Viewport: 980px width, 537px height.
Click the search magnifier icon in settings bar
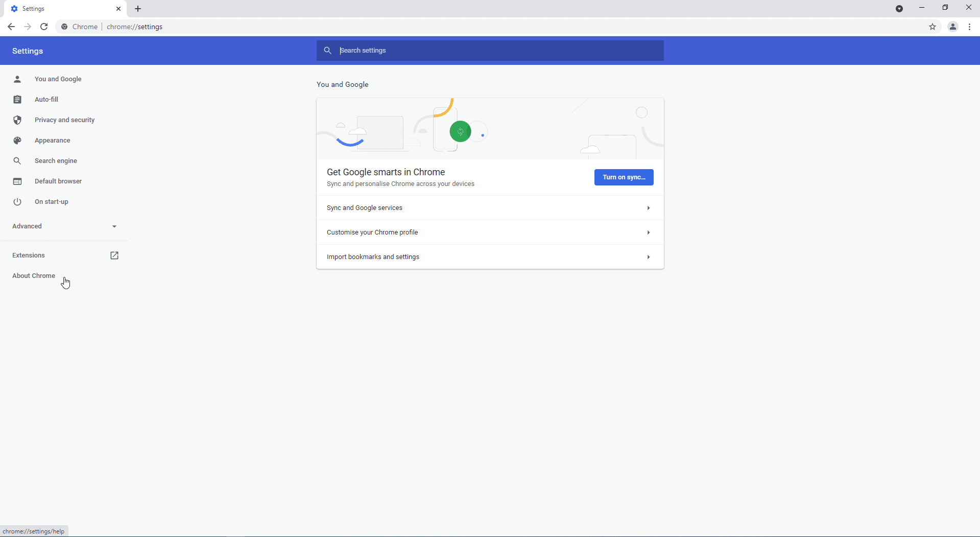pyautogui.click(x=328, y=51)
